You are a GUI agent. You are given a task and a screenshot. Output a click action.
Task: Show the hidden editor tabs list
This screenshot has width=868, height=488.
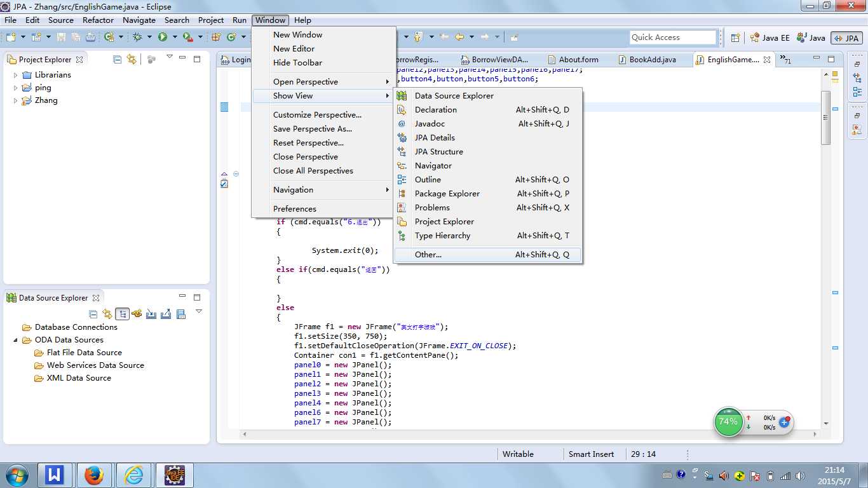click(x=786, y=60)
